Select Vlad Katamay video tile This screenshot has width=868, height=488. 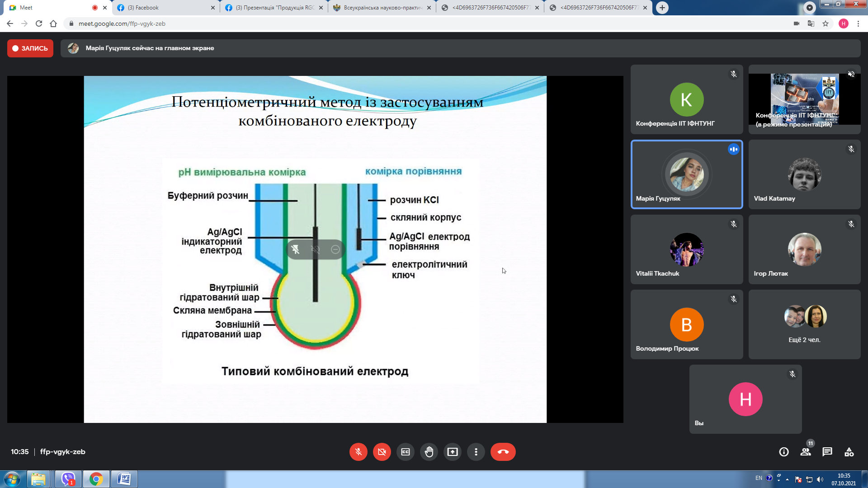point(804,174)
